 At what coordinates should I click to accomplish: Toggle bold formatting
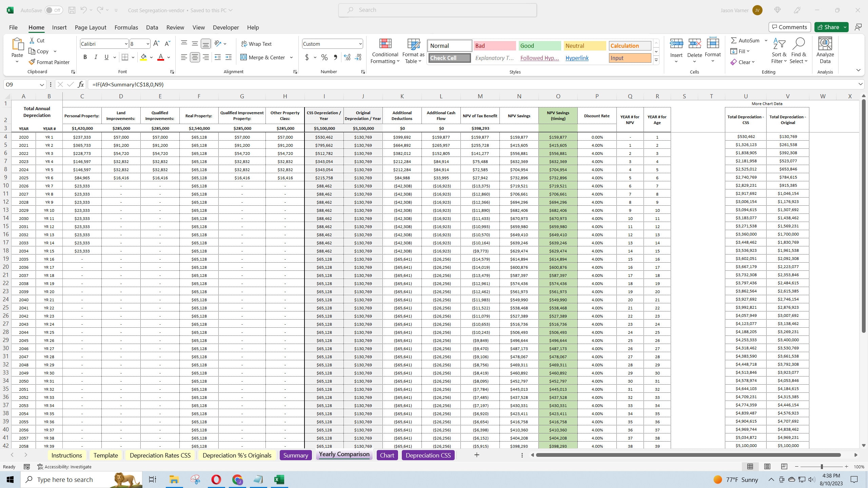click(x=85, y=57)
